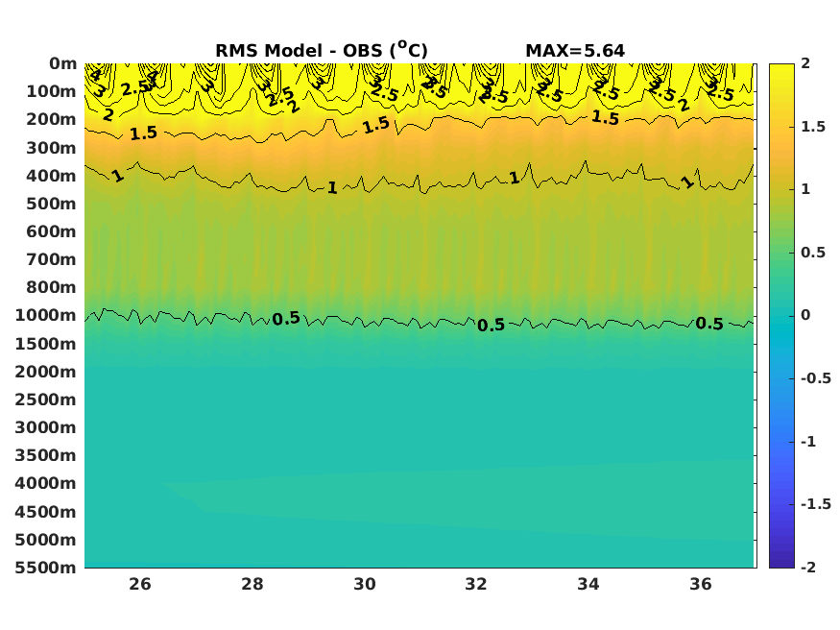
Task: Select x-axis tick label '32'
Action: (x=476, y=584)
